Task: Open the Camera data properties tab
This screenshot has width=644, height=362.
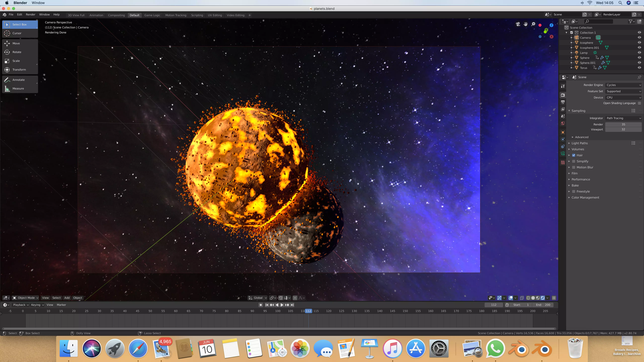Action: pos(563,153)
